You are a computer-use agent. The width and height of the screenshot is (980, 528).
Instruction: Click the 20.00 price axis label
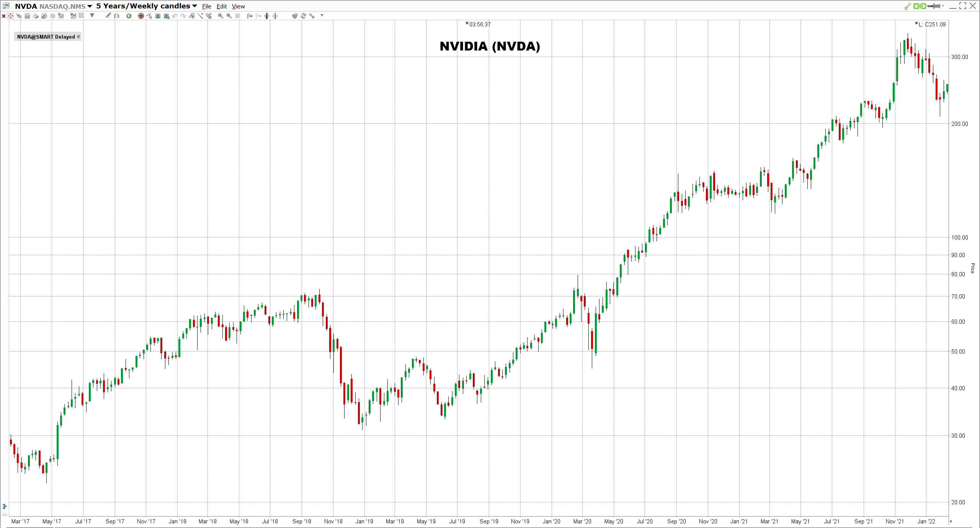958,502
